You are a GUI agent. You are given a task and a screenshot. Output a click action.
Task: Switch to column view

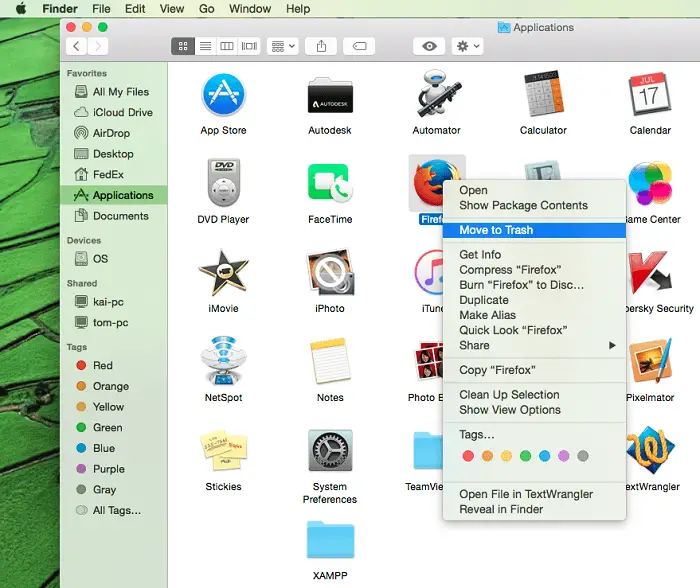coord(227,46)
